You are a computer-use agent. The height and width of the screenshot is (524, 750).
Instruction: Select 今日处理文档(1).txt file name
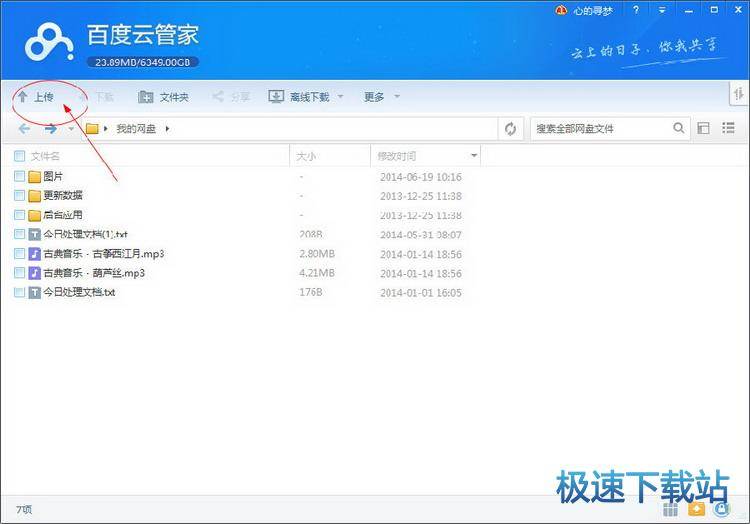coord(86,234)
